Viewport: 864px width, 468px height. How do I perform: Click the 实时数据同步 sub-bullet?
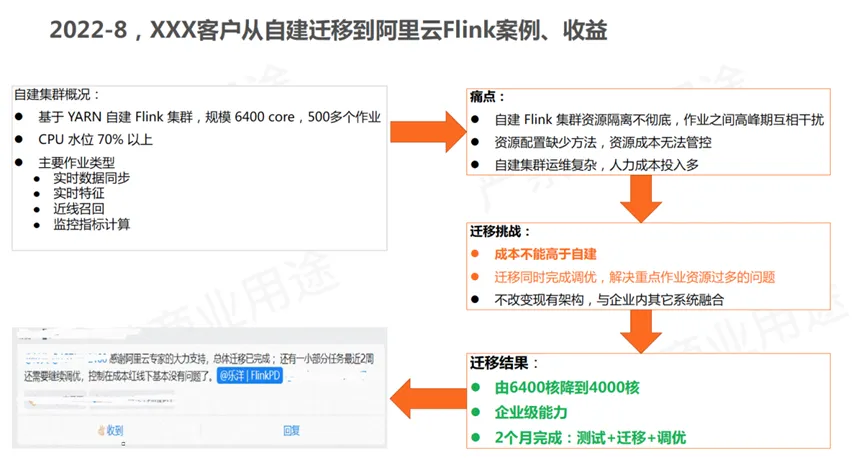click(x=91, y=178)
